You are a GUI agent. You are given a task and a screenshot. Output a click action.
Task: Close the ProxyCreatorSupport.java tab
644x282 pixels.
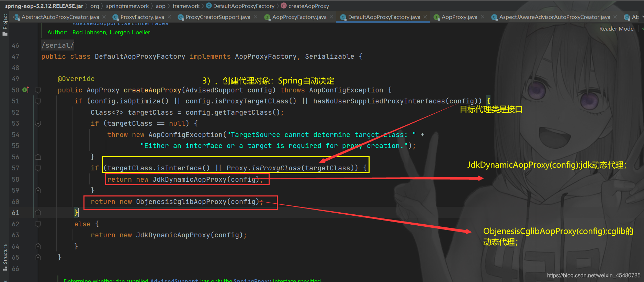[x=256, y=17]
